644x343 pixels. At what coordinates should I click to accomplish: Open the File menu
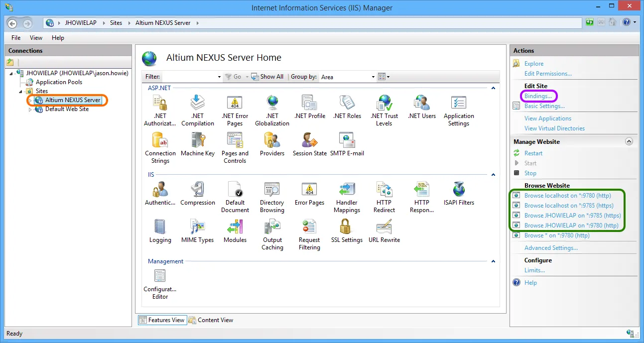pos(16,38)
